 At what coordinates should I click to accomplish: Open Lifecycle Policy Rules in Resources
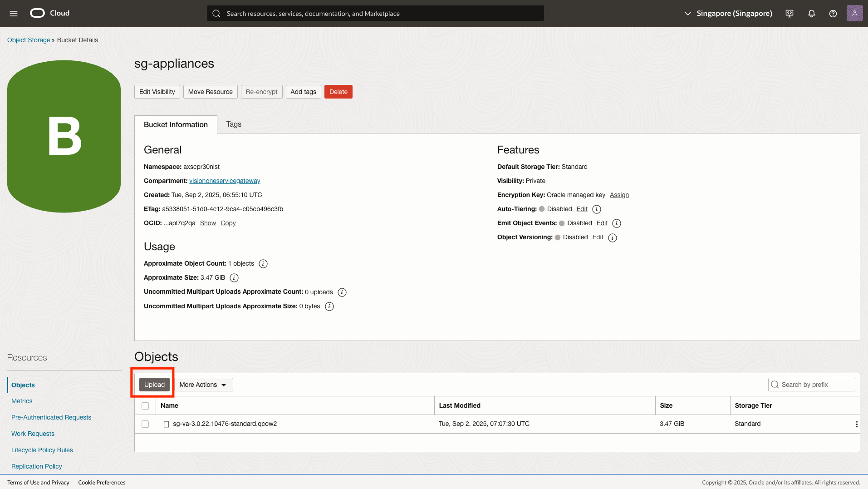click(42, 450)
